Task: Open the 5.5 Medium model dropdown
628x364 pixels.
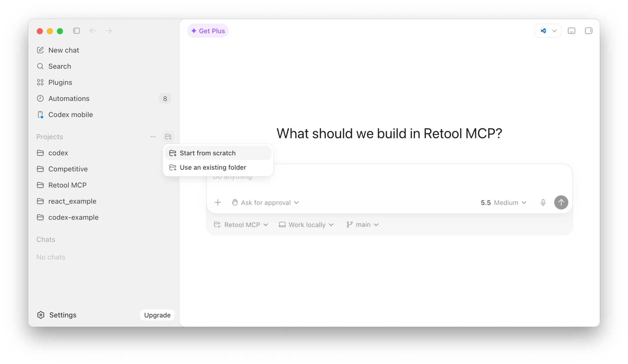Action: (503, 203)
